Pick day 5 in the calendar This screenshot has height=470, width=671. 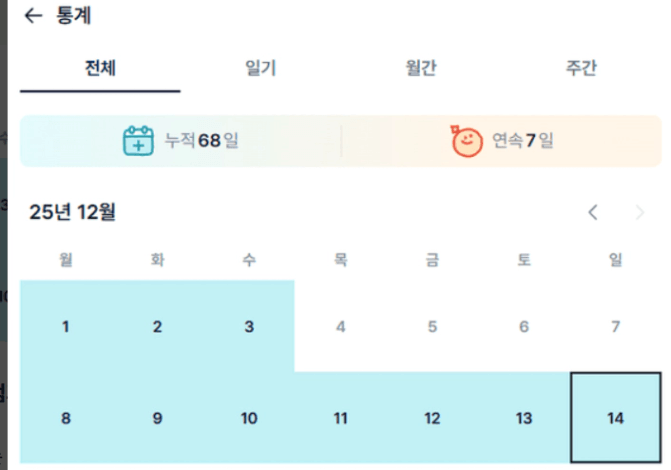[432, 327]
